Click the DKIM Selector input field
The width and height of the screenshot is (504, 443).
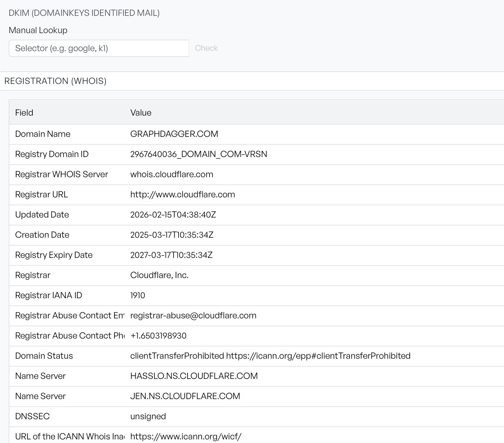[x=99, y=48]
